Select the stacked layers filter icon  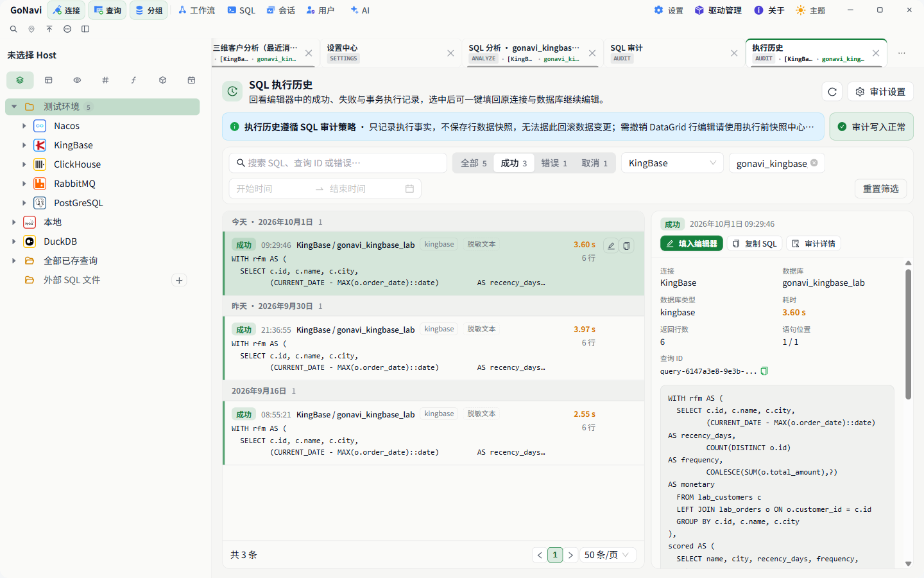click(x=20, y=80)
